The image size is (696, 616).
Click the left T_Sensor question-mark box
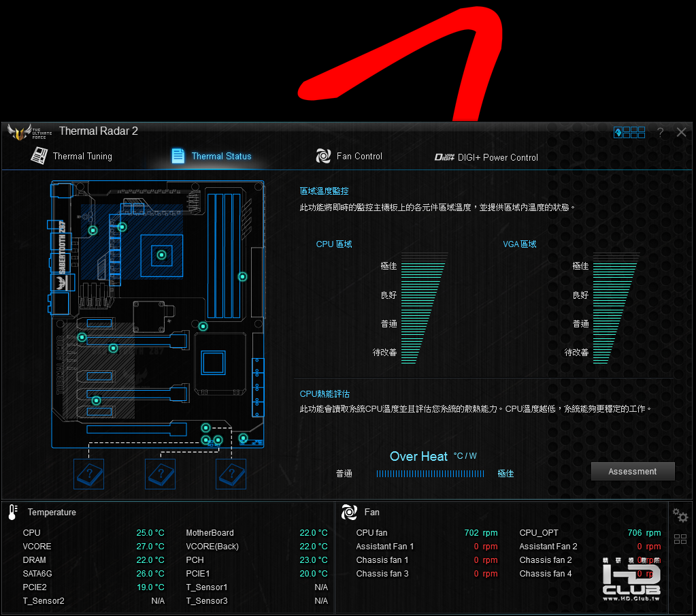pos(88,474)
